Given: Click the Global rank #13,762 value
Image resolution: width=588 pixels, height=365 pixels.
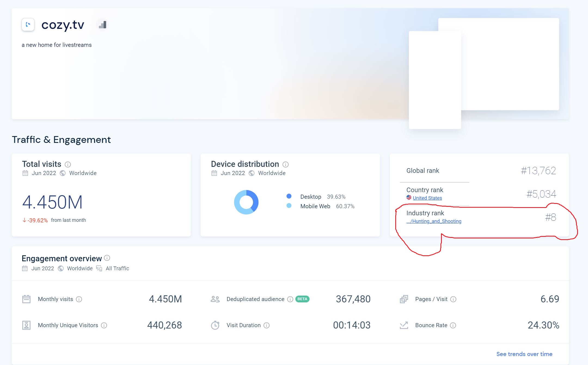Looking at the screenshot, I should pos(538,171).
